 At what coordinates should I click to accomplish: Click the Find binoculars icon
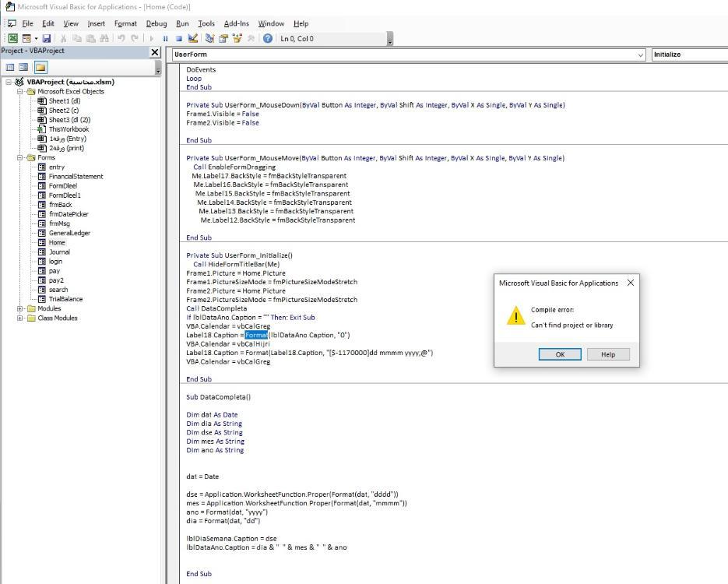104,38
